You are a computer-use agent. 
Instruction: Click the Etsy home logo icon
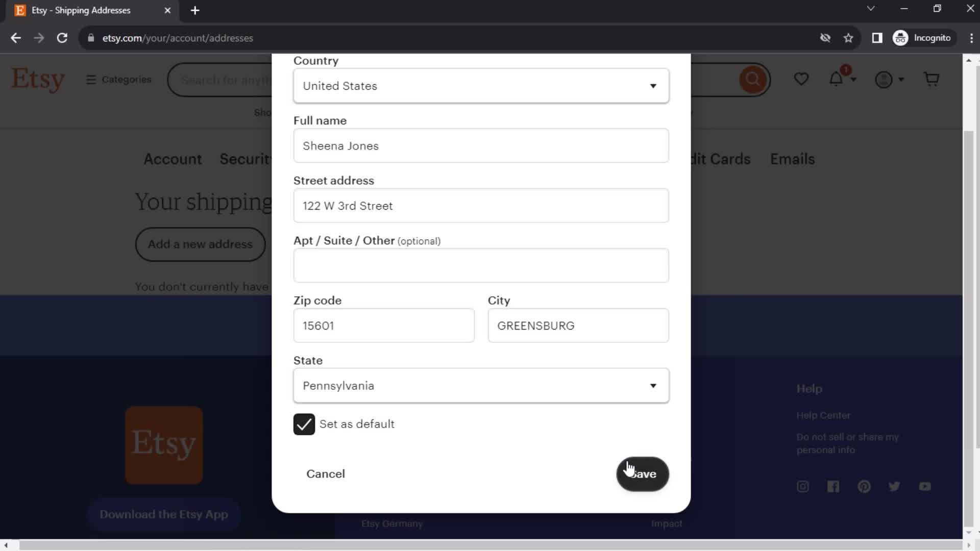(x=38, y=80)
